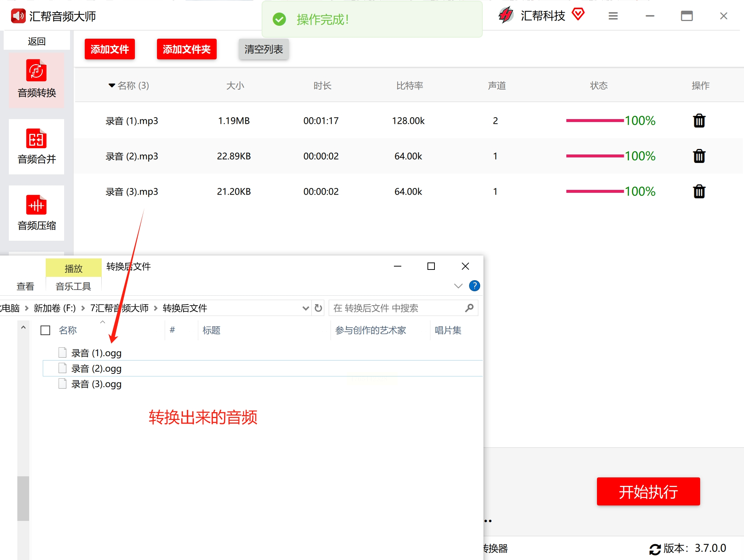This screenshot has height=560, width=744.
Task: Click the refresh icon beside the Explorer address bar
Action: (x=318, y=308)
